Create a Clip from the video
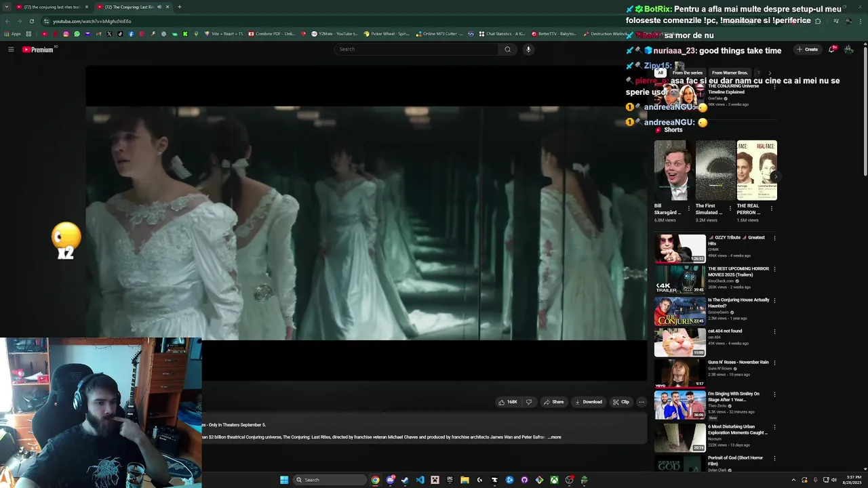Viewport: 868px width, 488px height. (620, 402)
